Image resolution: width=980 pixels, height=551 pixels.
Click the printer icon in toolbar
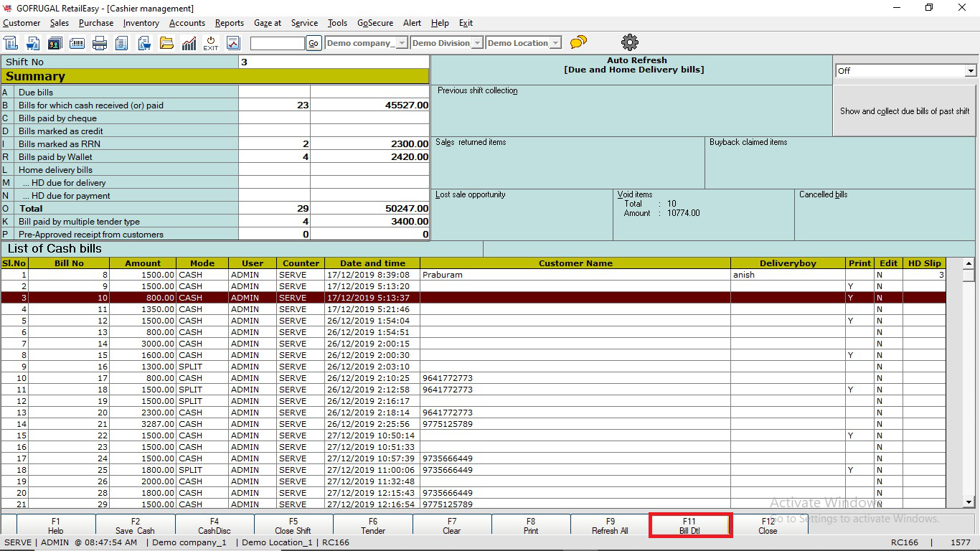100,43
